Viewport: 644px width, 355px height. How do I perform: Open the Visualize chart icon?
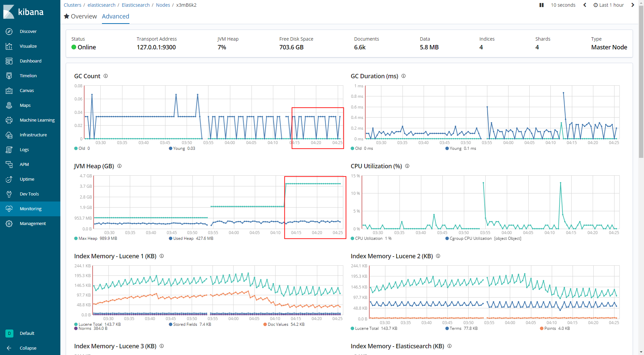click(9, 46)
